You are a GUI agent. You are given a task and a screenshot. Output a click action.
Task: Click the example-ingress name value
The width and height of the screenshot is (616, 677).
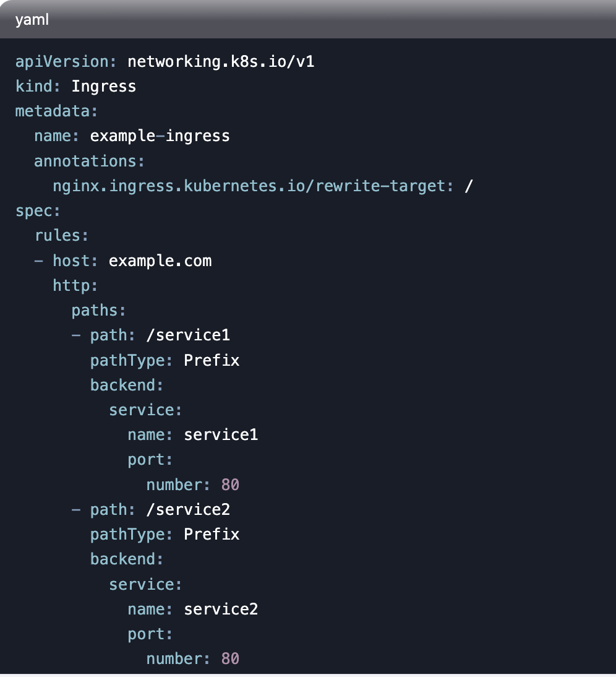point(160,136)
